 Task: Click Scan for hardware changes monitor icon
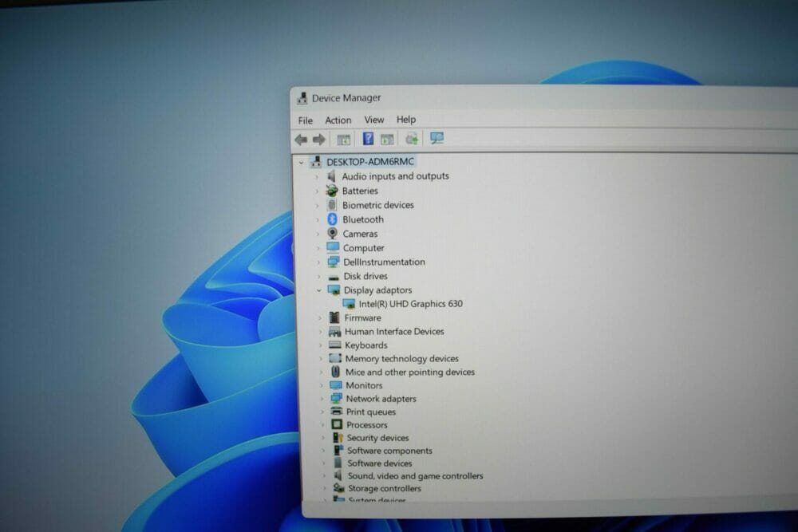(437, 138)
